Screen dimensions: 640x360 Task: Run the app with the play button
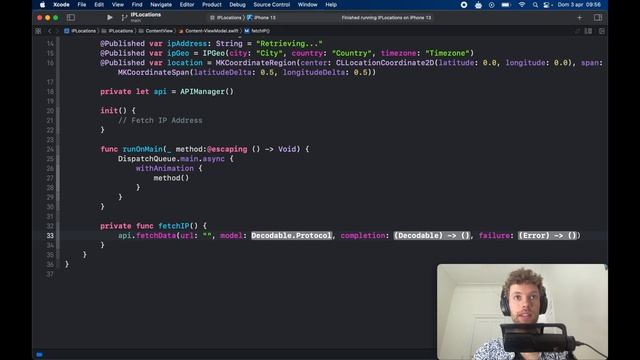109,18
